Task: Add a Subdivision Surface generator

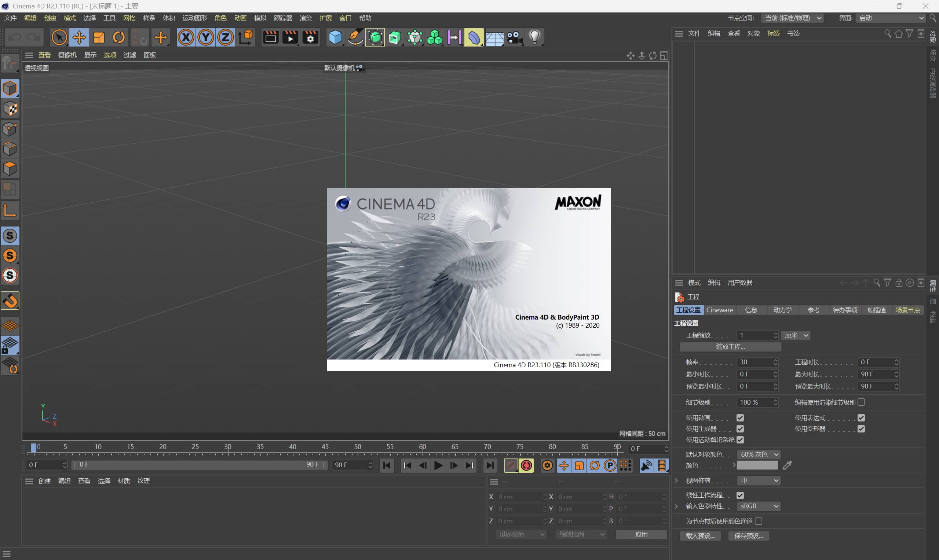Action: pyautogui.click(x=375, y=37)
